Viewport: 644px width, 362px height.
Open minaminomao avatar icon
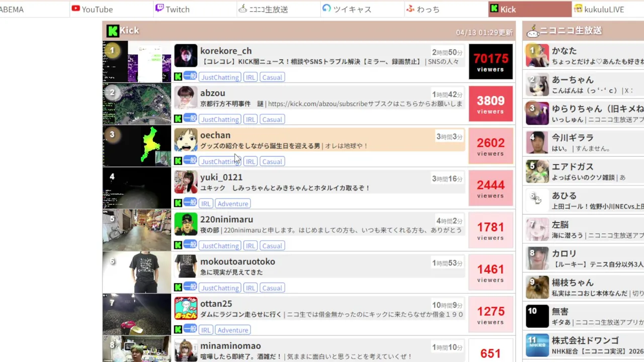(x=186, y=351)
